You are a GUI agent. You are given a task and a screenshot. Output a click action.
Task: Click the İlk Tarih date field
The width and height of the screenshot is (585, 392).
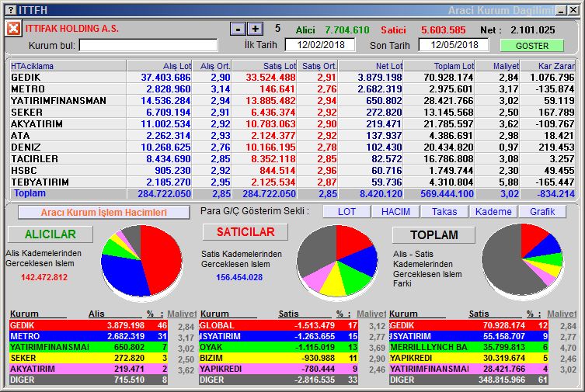pyautogui.click(x=320, y=45)
